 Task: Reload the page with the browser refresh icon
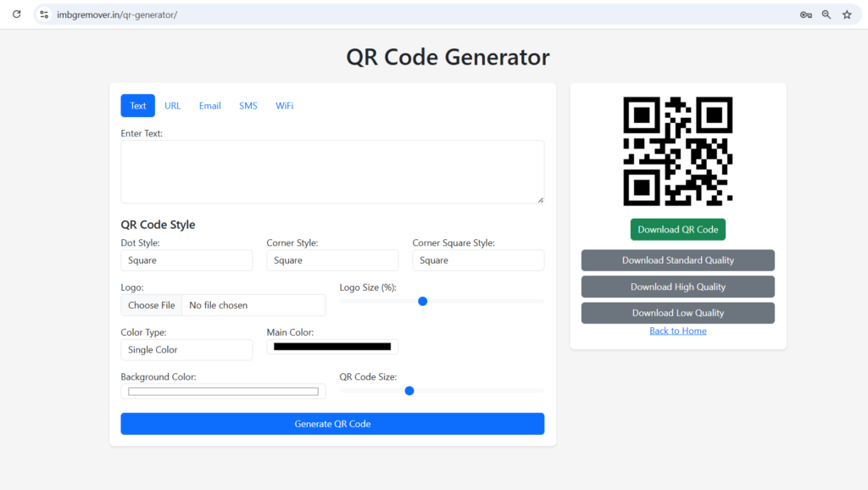point(17,14)
